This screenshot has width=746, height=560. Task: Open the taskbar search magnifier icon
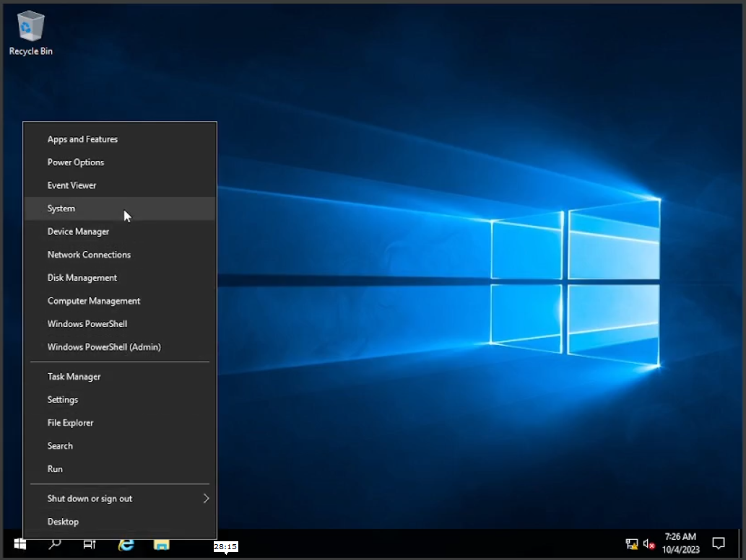click(x=55, y=544)
